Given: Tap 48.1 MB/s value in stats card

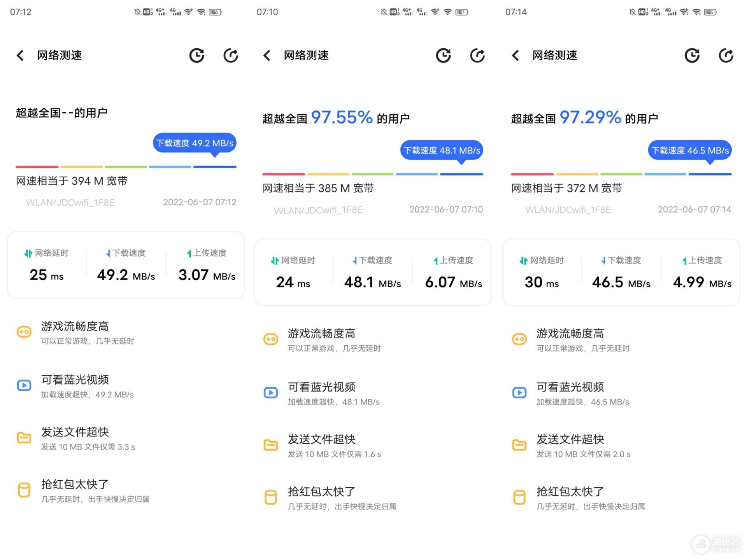Looking at the screenshot, I should click(x=373, y=282).
